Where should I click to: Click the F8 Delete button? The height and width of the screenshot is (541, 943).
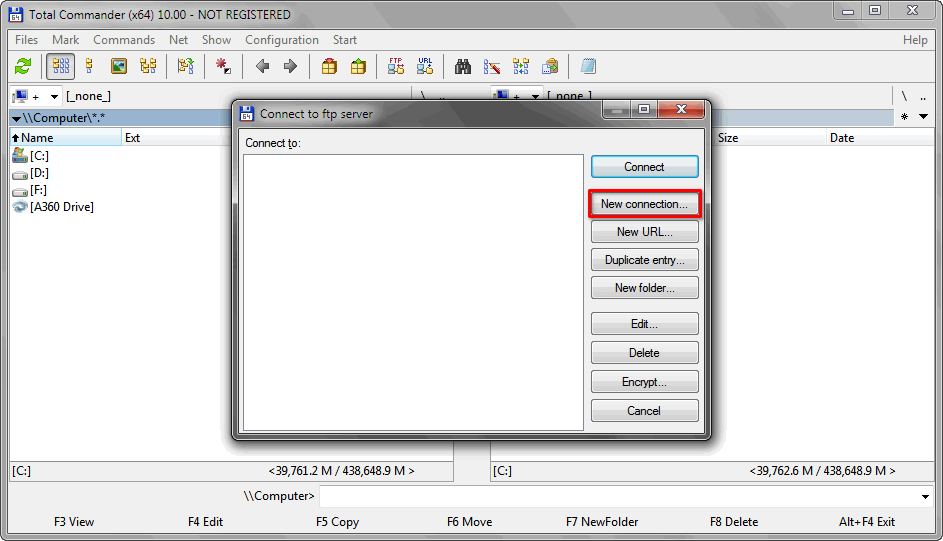point(734,522)
